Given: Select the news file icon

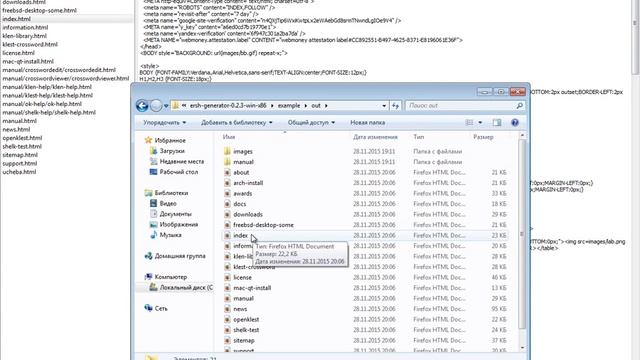Looking at the screenshot, I should click(x=228, y=309).
